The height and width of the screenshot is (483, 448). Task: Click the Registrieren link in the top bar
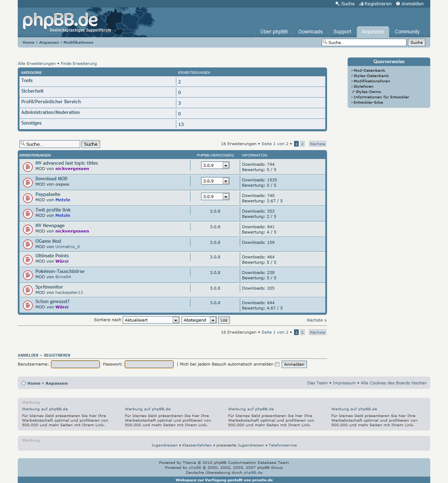tap(378, 4)
